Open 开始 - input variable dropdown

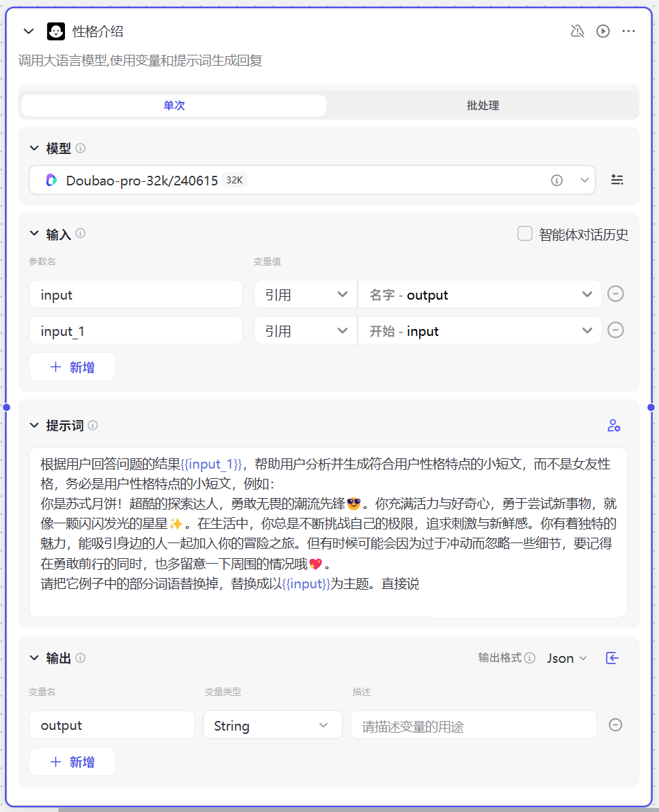[x=480, y=331]
